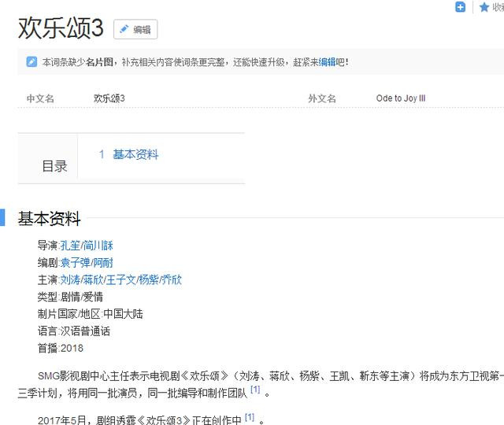
Task: Click the pencil icon in the notice bar
Action: 31,61
